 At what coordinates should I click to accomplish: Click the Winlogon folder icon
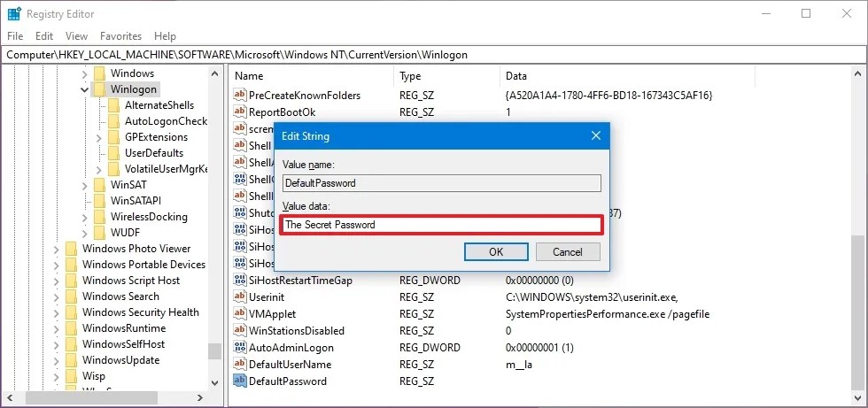pyautogui.click(x=99, y=89)
